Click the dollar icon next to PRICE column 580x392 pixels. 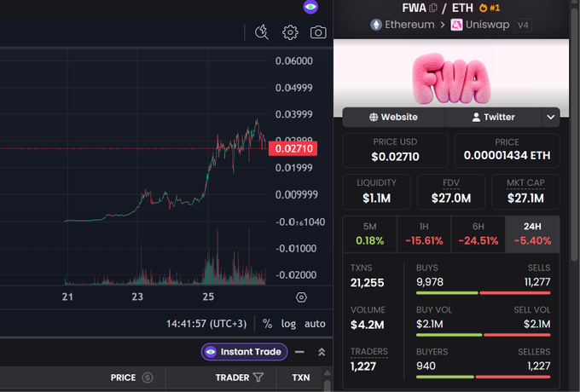(x=148, y=378)
